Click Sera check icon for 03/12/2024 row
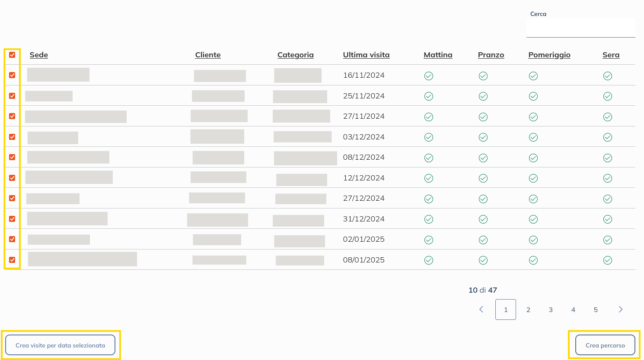Screen dimensions: 644x360 click(x=607, y=137)
